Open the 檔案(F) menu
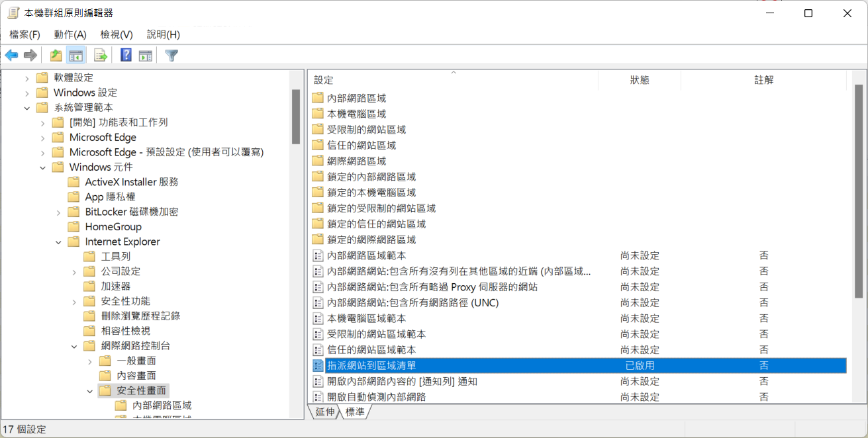The width and height of the screenshot is (868, 438). [x=24, y=34]
